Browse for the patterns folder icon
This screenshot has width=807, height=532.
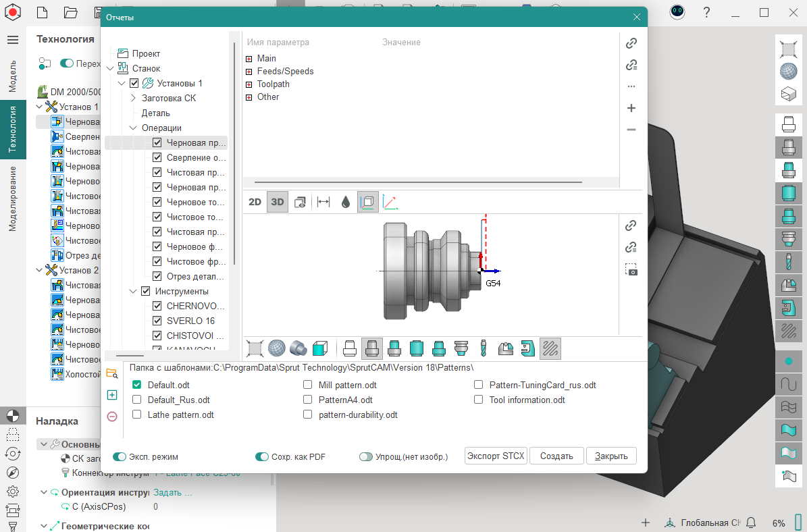[x=112, y=373]
